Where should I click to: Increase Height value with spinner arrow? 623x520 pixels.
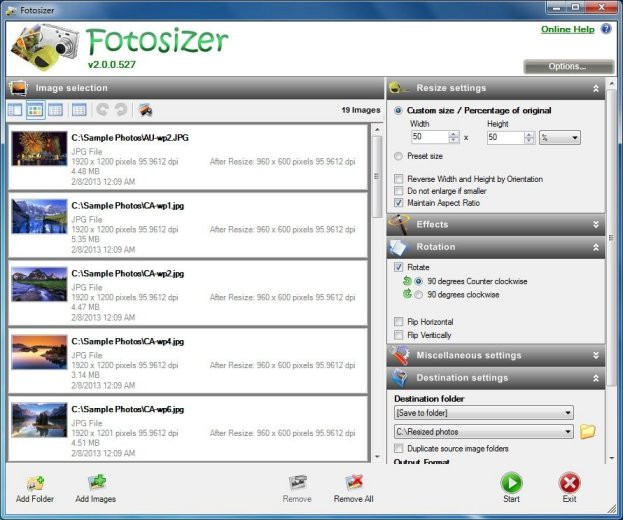[529, 134]
